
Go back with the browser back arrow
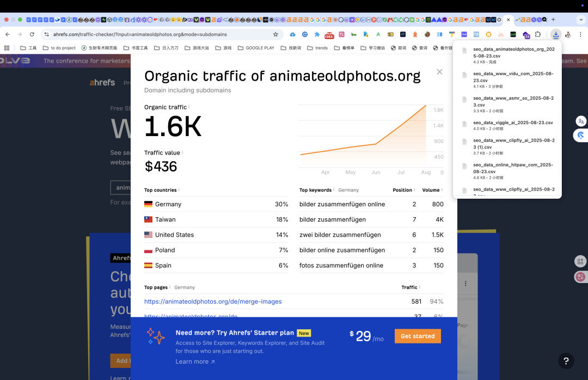pos(8,34)
